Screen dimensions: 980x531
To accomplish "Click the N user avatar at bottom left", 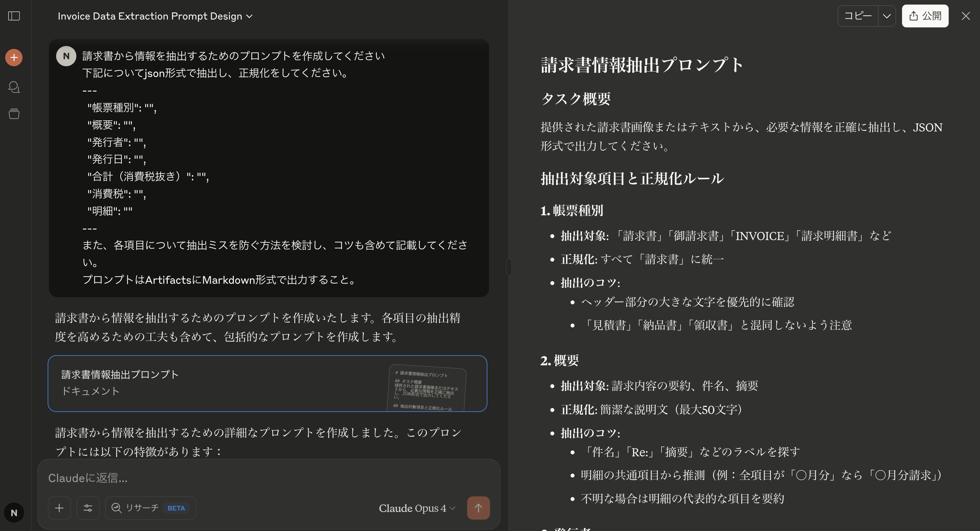I will point(14,513).
